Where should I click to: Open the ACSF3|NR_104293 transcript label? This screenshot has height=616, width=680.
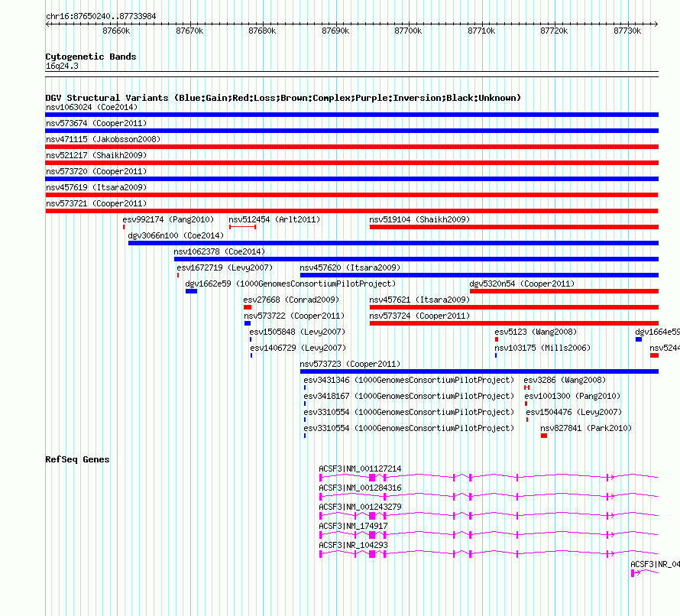[x=353, y=545]
